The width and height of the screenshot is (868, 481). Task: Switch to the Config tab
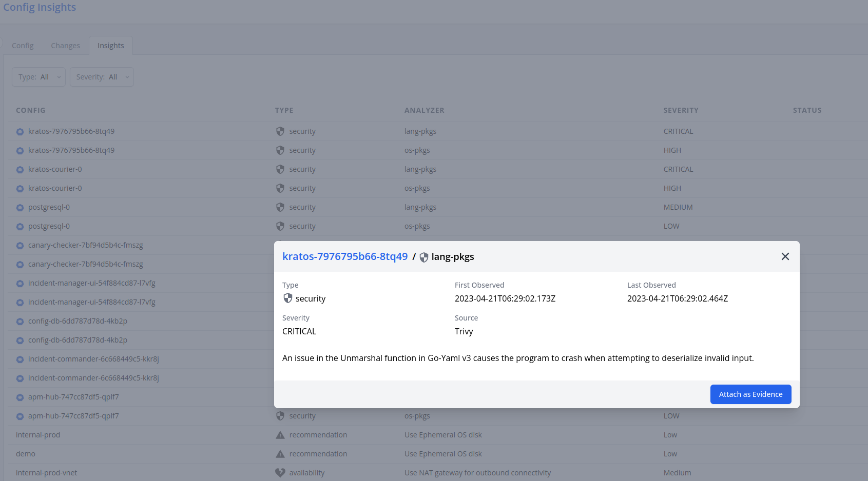tap(23, 46)
